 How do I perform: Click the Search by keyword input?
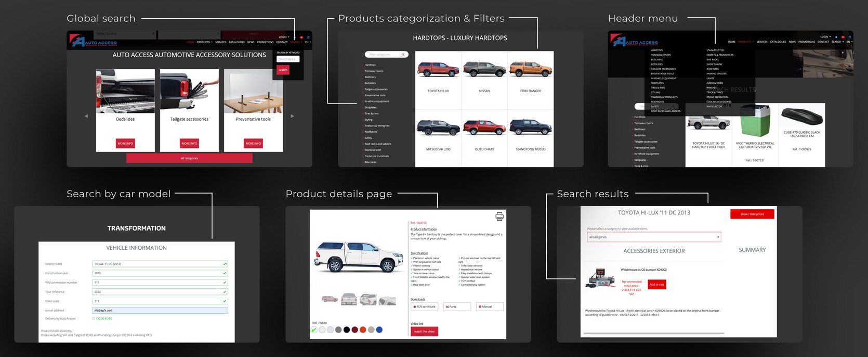pos(288,59)
